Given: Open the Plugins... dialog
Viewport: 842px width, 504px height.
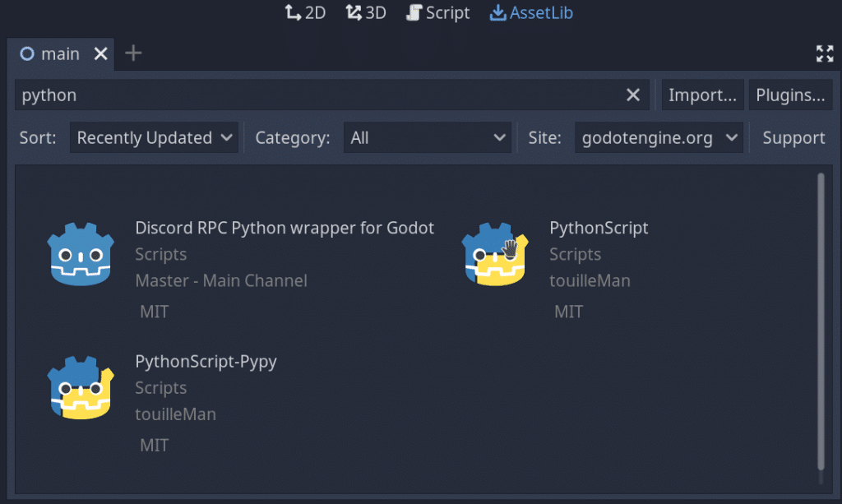Looking at the screenshot, I should click(x=790, y=95).
